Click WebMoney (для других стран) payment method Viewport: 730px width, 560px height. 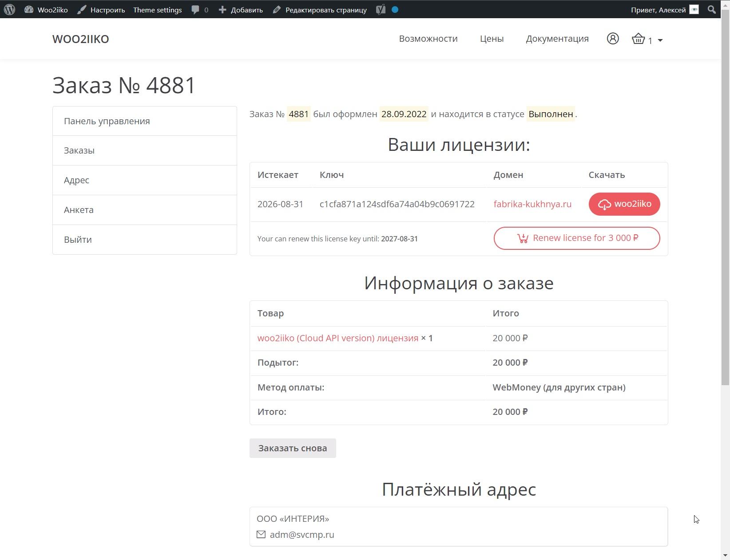559,387
